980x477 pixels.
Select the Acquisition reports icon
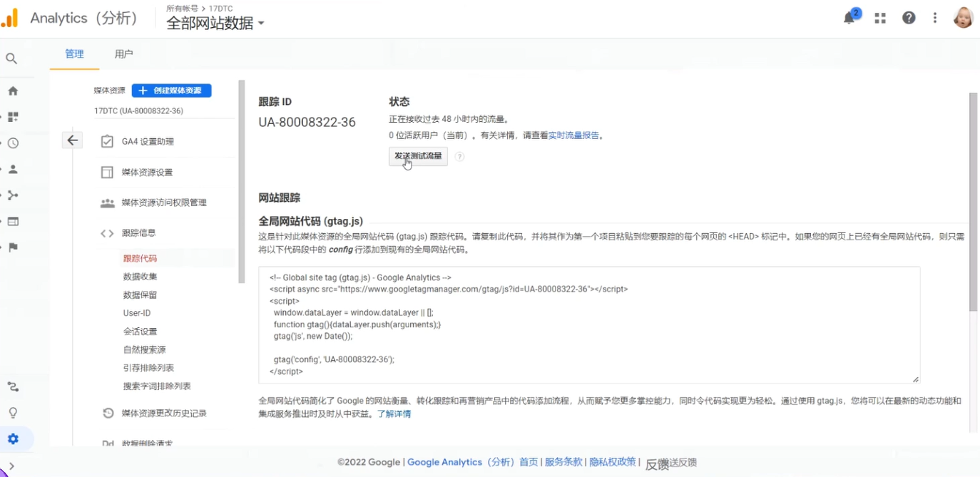tap(11, 195)
